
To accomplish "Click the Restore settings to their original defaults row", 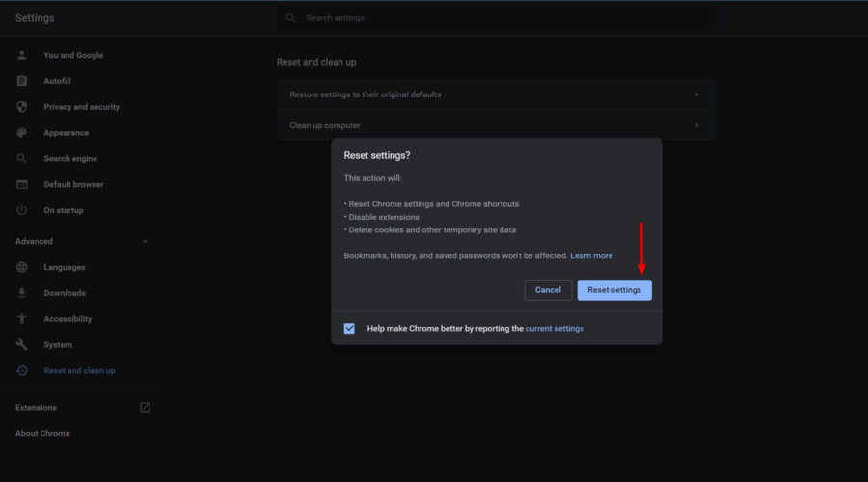I will 497,94.
